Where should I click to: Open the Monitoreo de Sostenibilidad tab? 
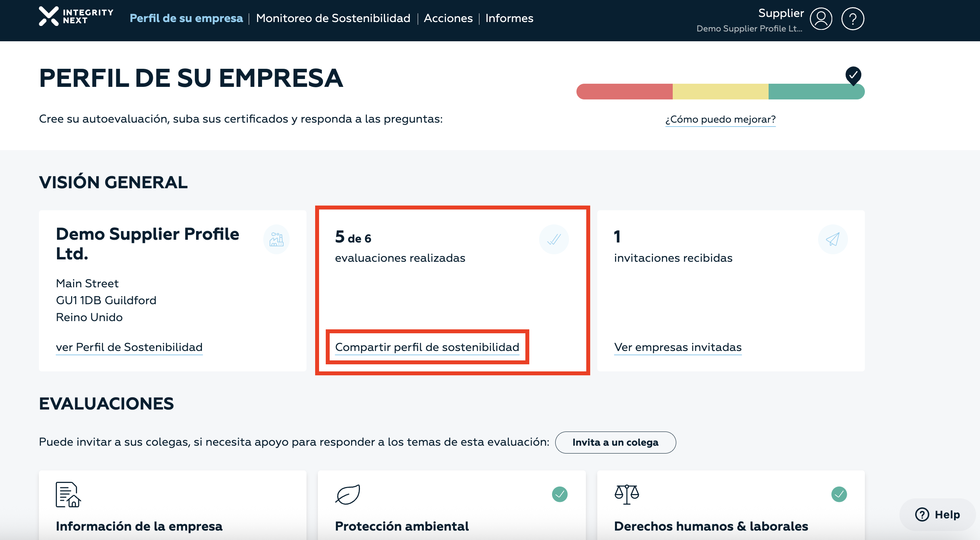click(333, 18)
